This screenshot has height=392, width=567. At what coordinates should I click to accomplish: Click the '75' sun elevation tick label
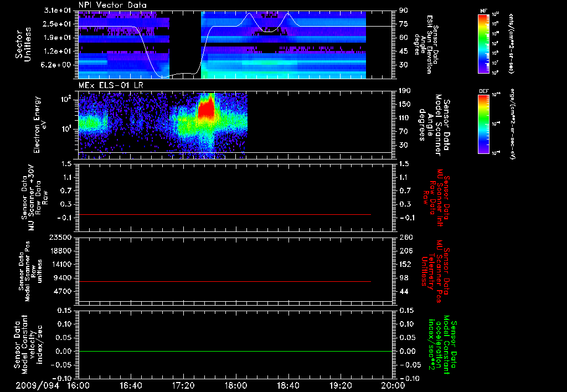click(404, 24)
